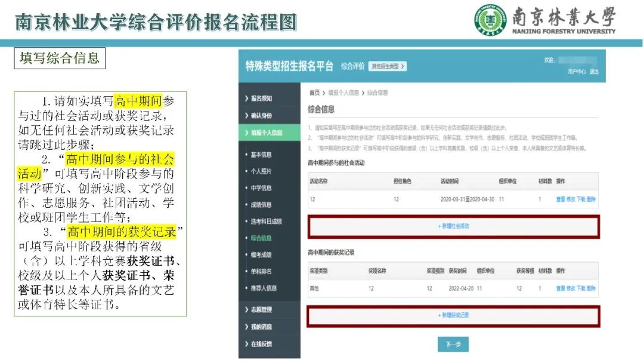Open the 其他招生类型 dropdown
Image resolution: width=644 pixels, height=363 pixels.
387,66
